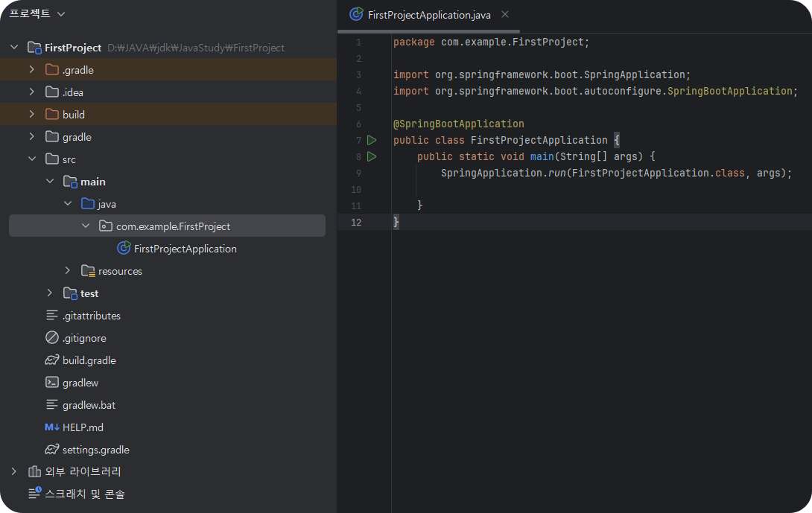This screenshot has width=812, height=513.
Task: Collapse the FirstProject root node
Action: tap(14, 47)
